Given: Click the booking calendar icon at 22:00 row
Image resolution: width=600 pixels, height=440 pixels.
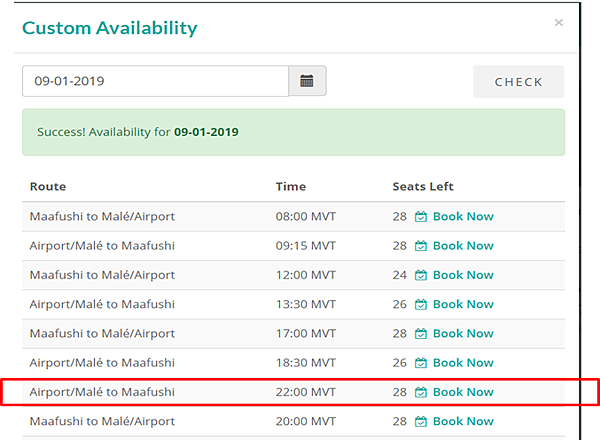Looking at the screenshot, I should tap(421, 392).
